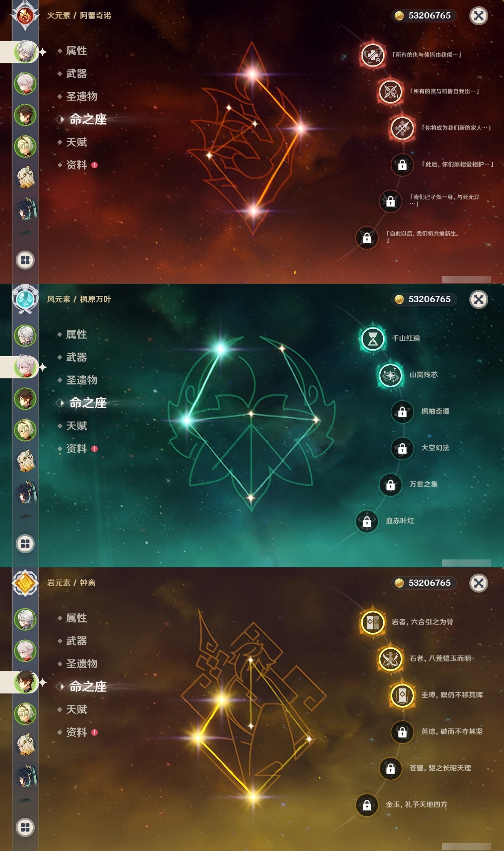
Task: Select 武器 tab in Kazuha panel
Action: [76, 357]
